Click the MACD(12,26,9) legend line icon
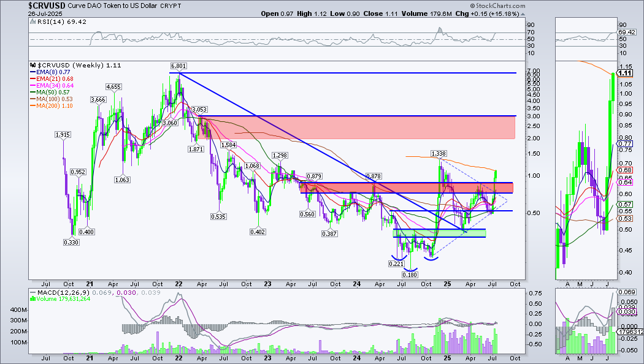 [33, 292]
